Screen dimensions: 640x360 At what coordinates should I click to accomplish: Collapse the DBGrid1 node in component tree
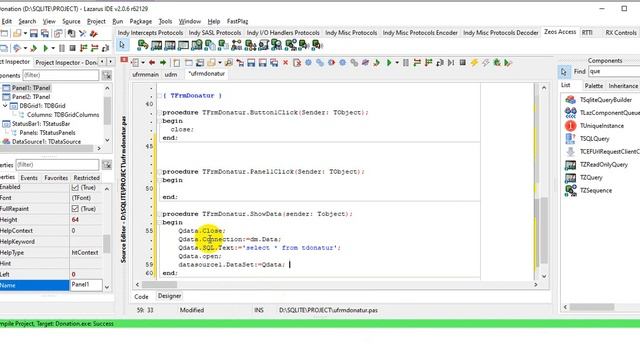[x=5, y=106]
